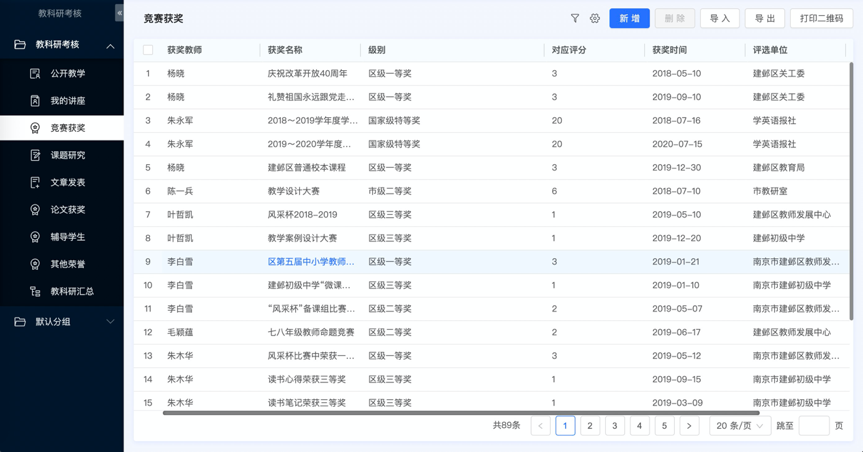Click the 跳至 page number input field

(x=813, y=426)
